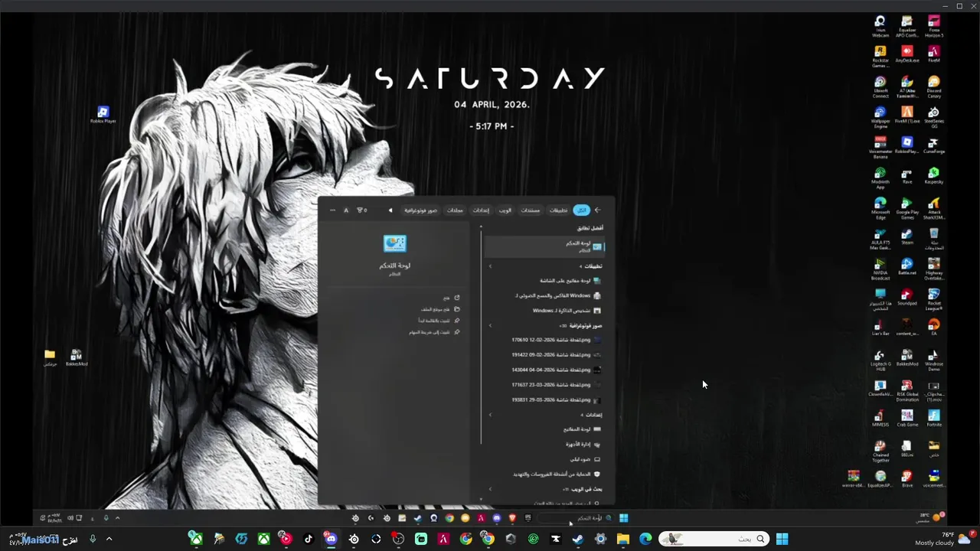The height and width of the screenshot is (551, 980).
Task: Expand the بحث في الويب section chevron
Action: (x=491, y=489)
